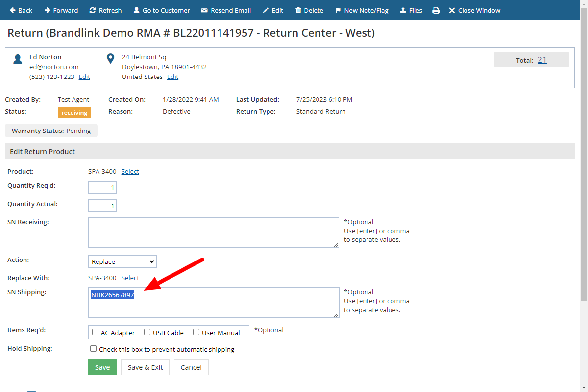Click Edit in the top toolbar

tap(273, 10)
